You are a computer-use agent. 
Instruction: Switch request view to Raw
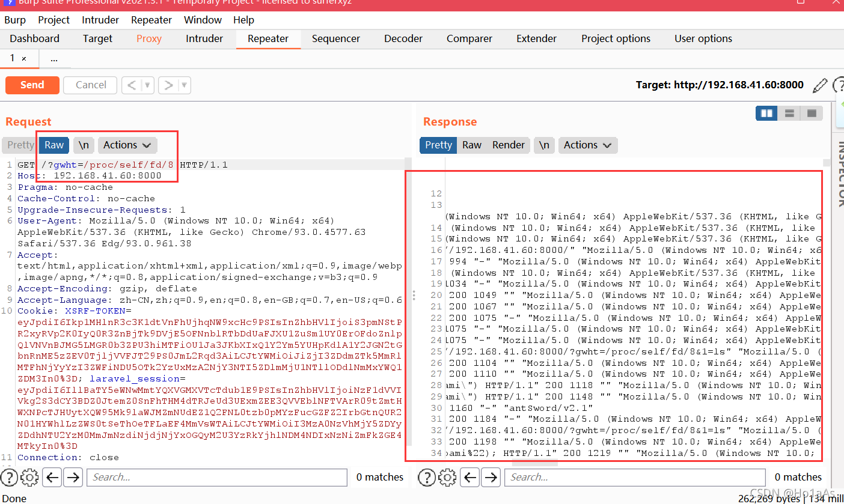coord(54,145)
